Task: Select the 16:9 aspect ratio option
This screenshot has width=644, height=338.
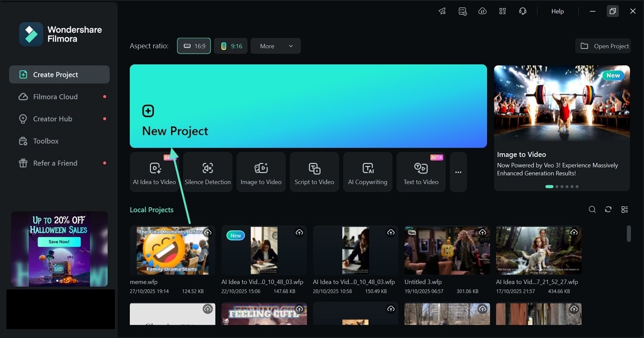Action: 194,46
